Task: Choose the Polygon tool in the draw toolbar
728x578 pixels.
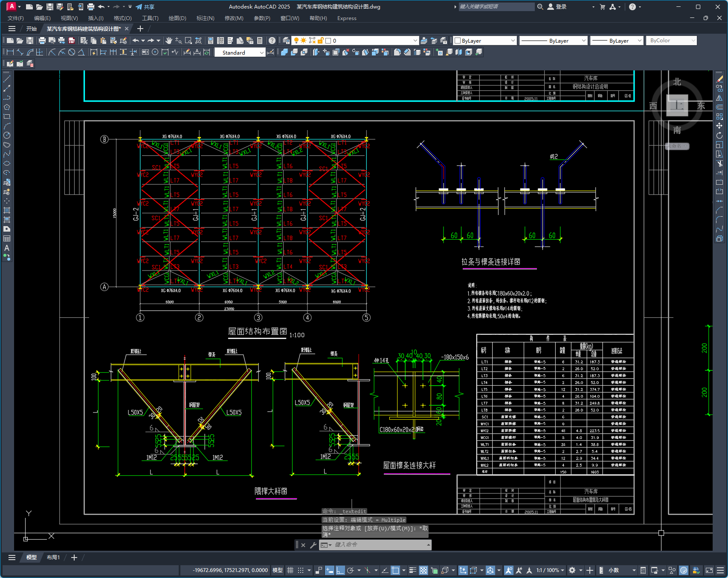Action: tap(7, 107)
